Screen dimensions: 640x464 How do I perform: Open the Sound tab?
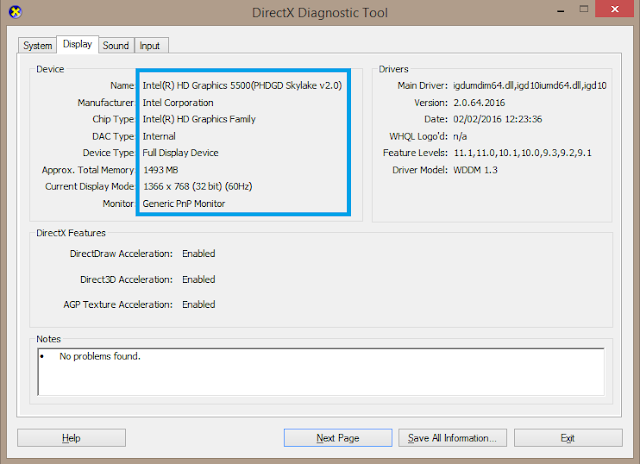116,45
